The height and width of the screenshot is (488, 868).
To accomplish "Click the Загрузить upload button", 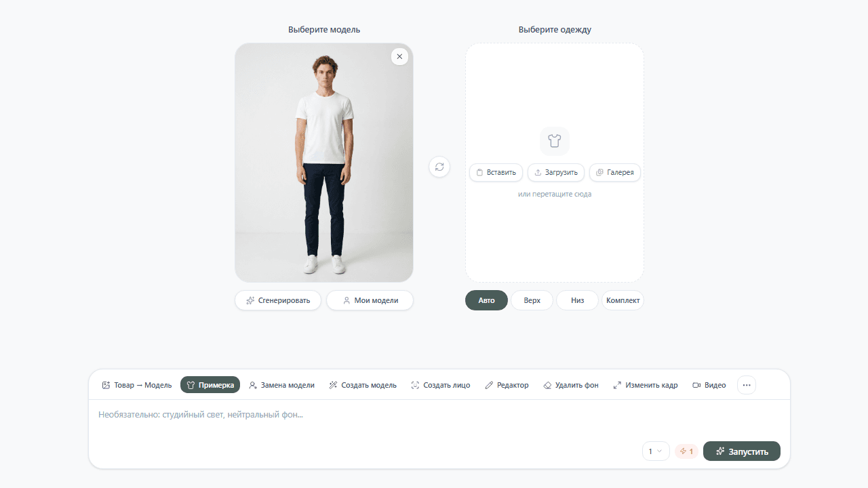I will pos(555,172).
